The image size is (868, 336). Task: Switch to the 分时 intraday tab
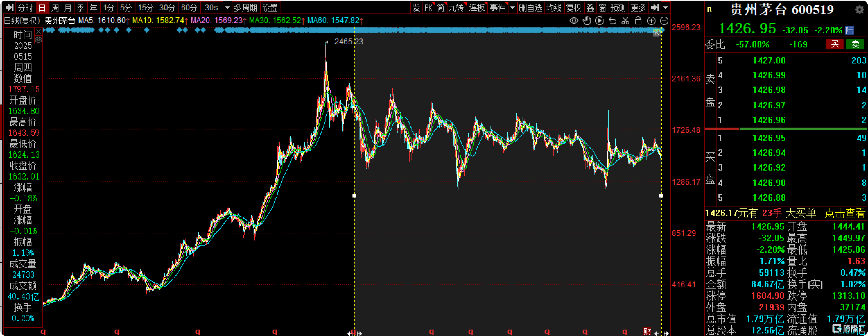coord(25,7)
